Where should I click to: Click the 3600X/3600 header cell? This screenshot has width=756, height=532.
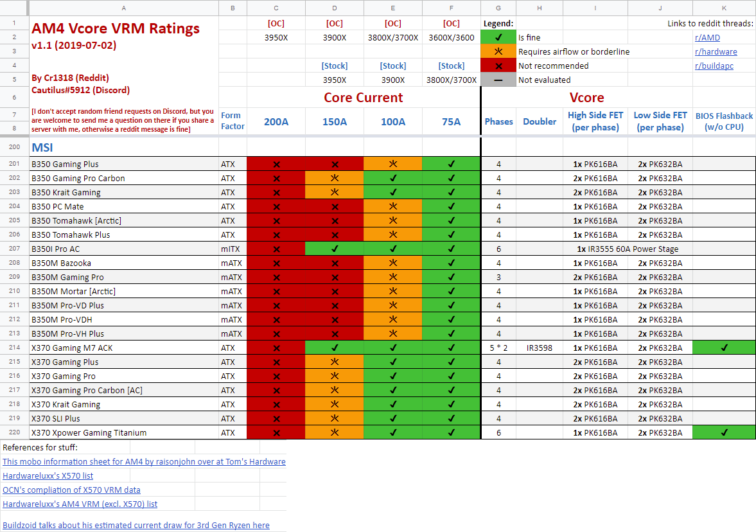click(x=452, y=38)
